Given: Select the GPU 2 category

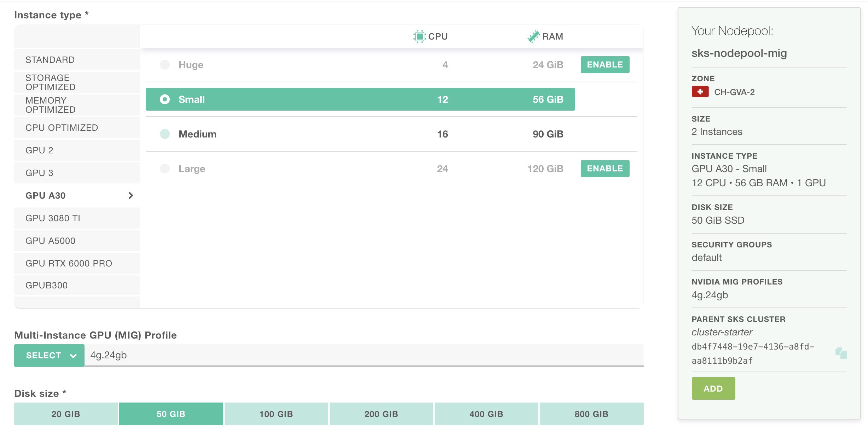Looking at the screenshot, I should pyautogui.click(x=77, y=150).
